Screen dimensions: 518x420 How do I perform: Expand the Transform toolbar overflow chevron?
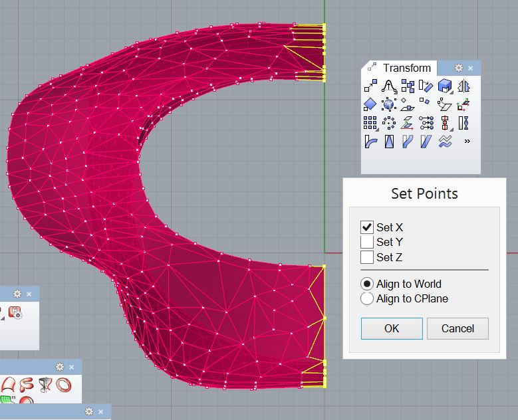pyautogui.click(x=467, y=141)
